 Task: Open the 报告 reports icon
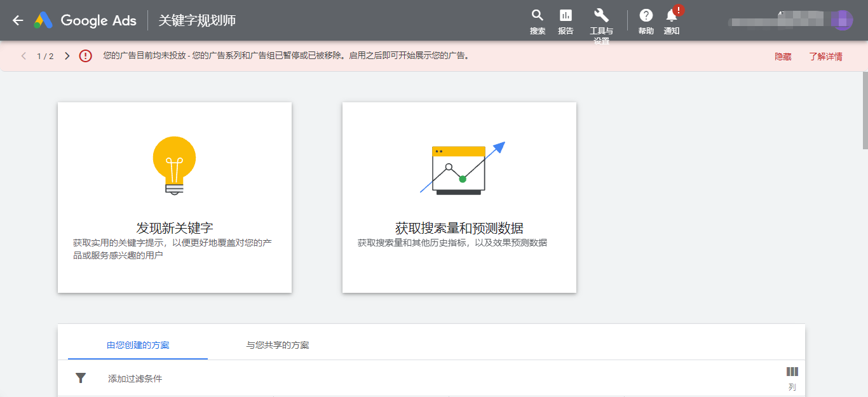[565, 16]
